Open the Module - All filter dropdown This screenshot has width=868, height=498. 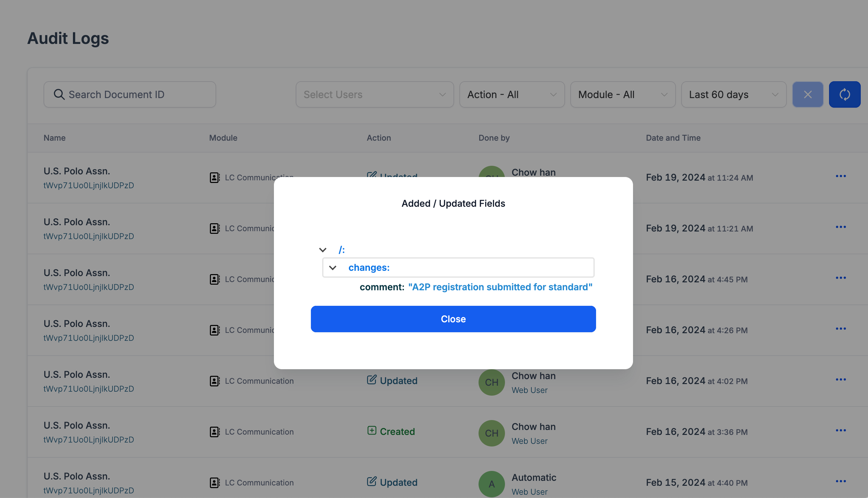[x=622, y=94]
